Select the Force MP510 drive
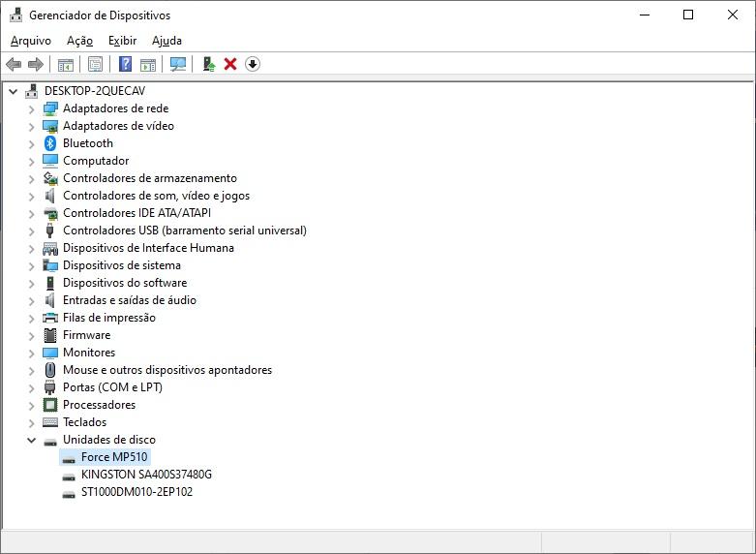 (x=114, y=457)
